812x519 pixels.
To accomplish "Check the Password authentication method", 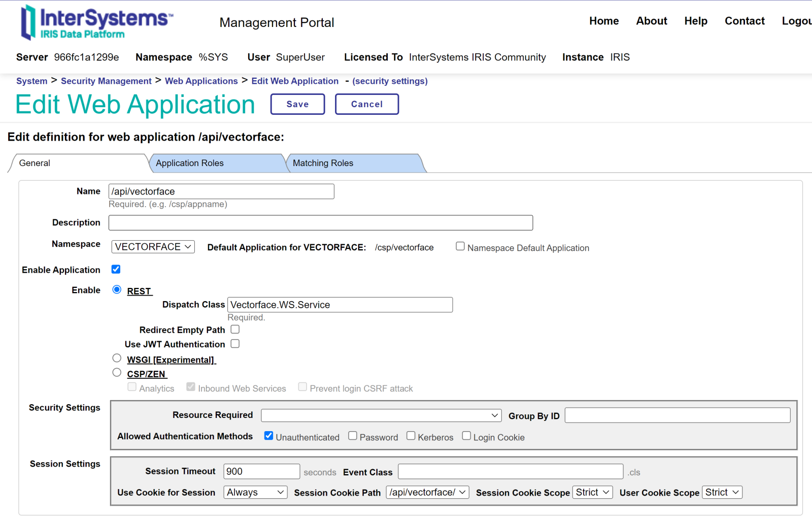I will tap(353, 436).
